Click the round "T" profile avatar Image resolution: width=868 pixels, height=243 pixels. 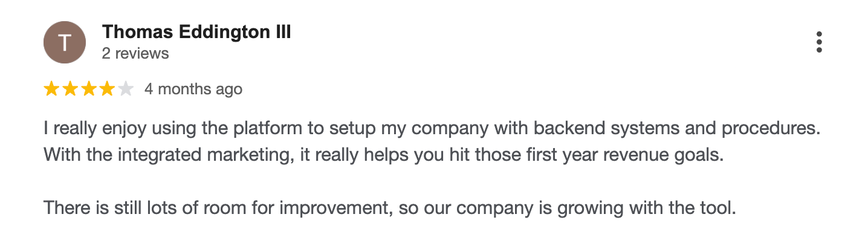point(65,42)
